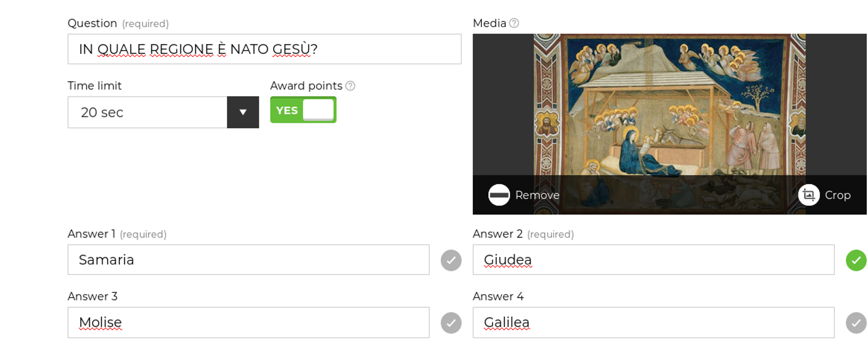Click the Crop image icon
The image size is (868, 347).
click(809, 195)
